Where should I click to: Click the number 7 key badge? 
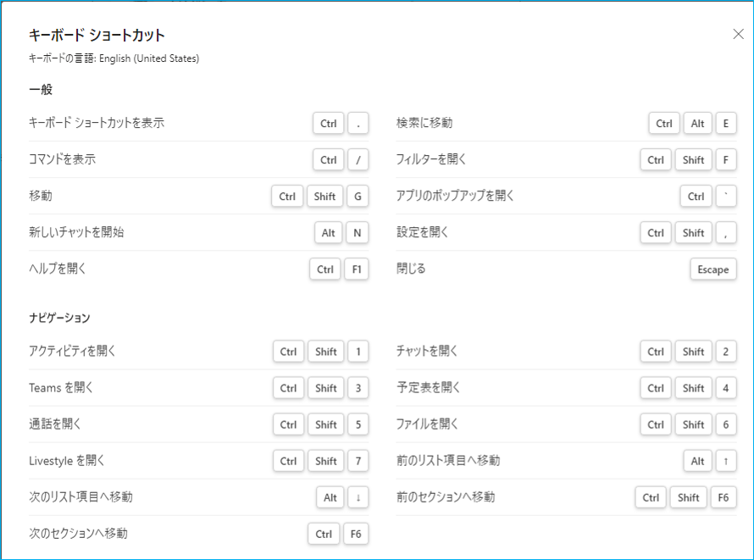(x=358, y=461)
